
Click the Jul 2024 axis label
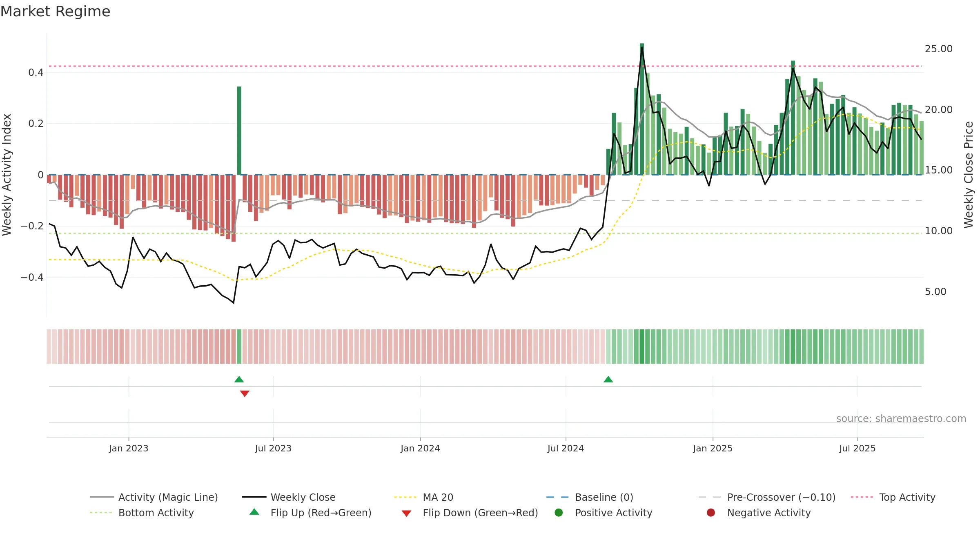pos(566,449)
